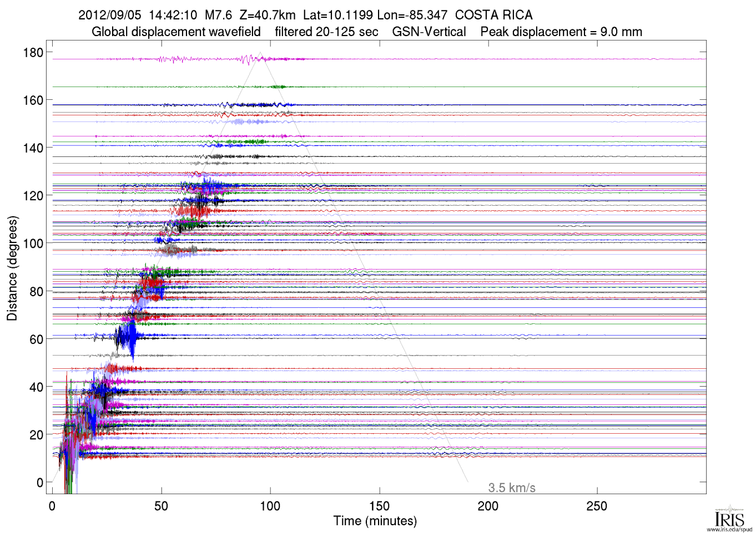Image resolution: width=756 pixels, height=533 pixels.
Task: Click the 250 tick on the time axis
Action: pyautogui.click(x=597, y=506)
